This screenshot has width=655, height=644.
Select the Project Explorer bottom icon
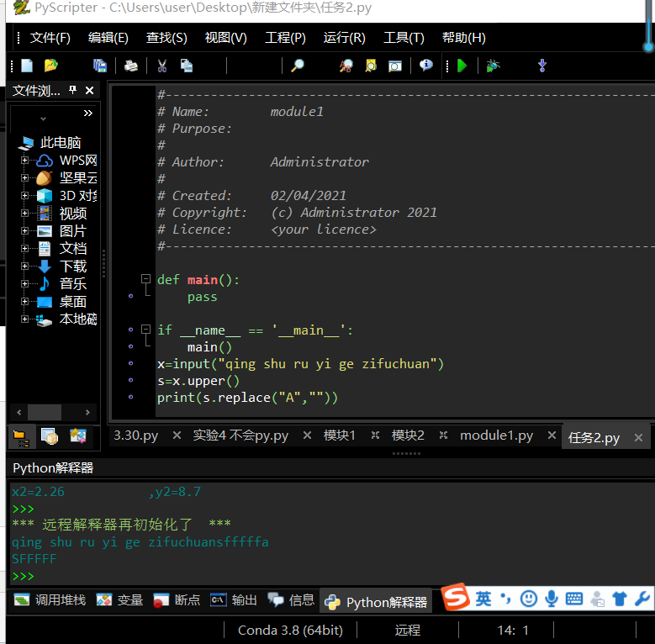coord(50,437)
